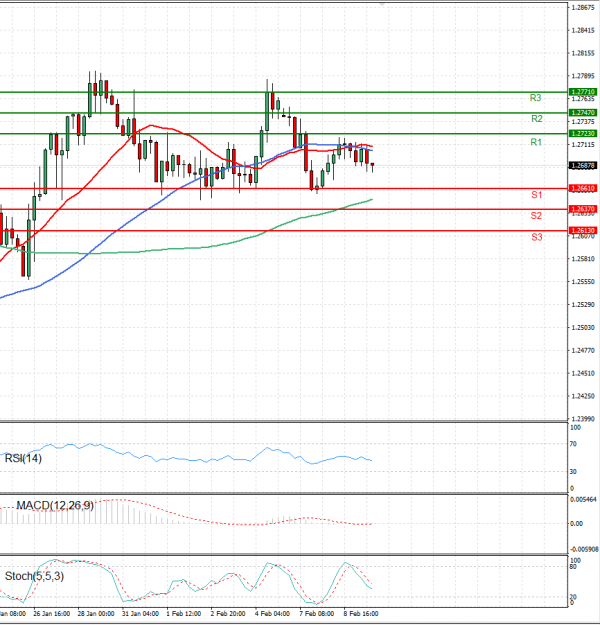Select the red 1.26130 price tag
Screen dimensions: 600x625
tap(583, 230)
